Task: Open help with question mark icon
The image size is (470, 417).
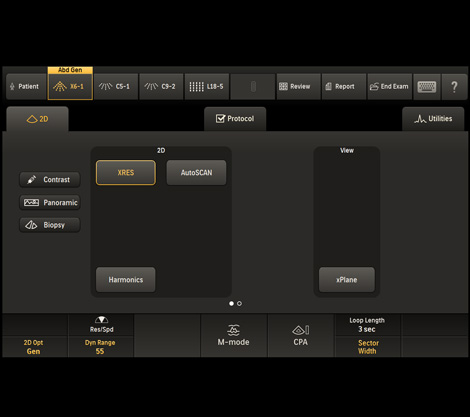Action: point(454,86)
